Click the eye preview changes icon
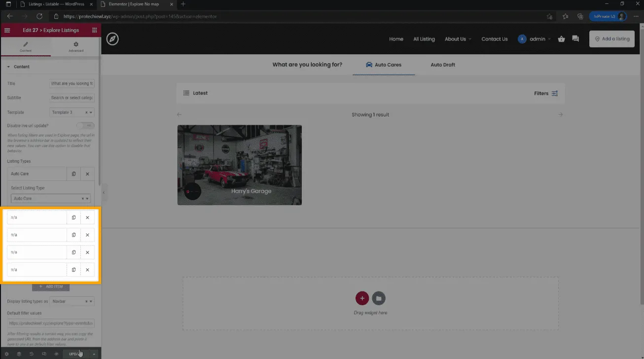The image size is (644, 359). (56, 354)
